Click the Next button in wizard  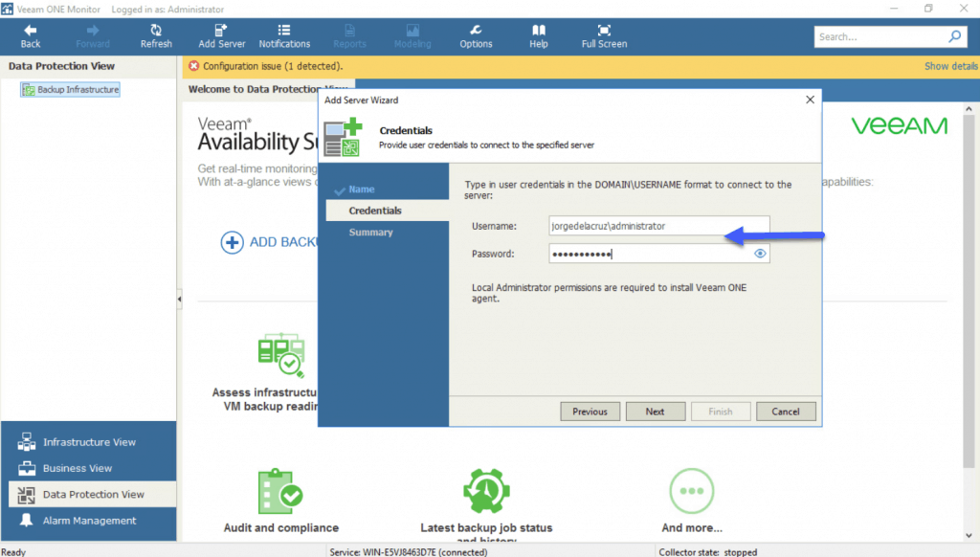655,412
